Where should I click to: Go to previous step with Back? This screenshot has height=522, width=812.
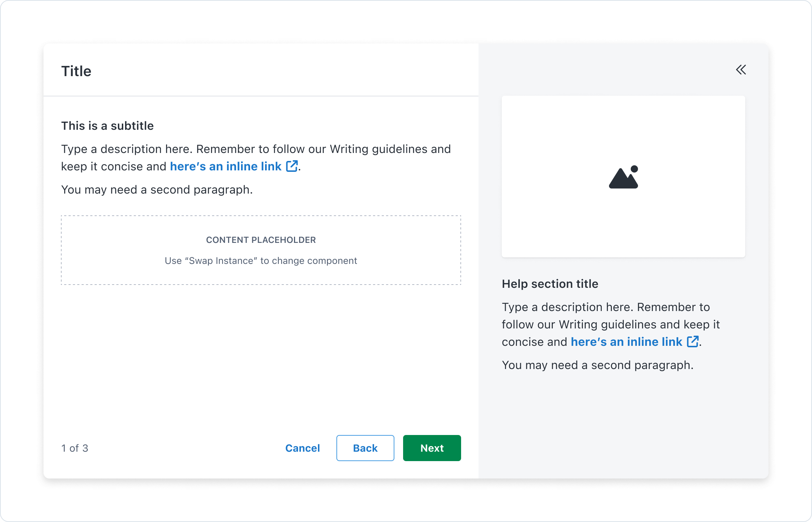tap(365, 448)
